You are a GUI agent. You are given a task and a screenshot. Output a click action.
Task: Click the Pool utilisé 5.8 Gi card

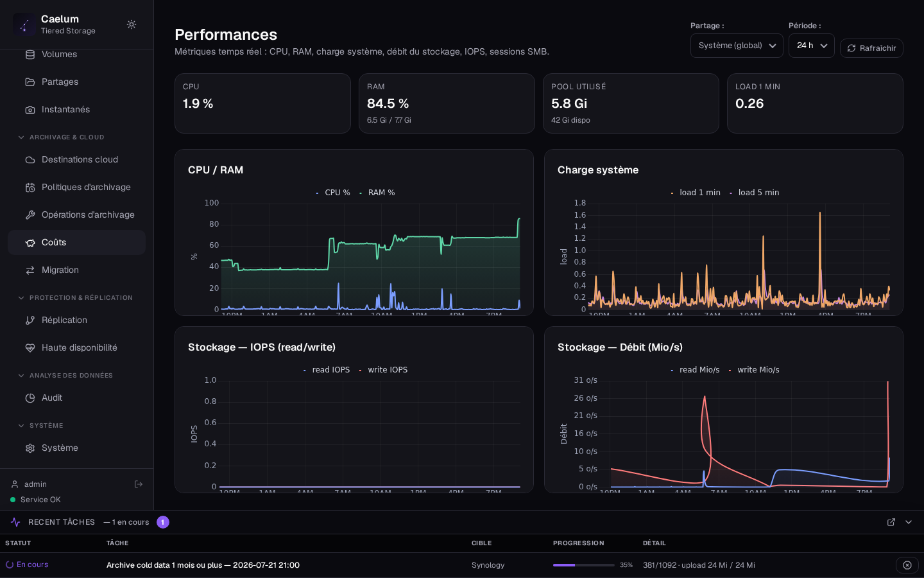coord(631,103)
